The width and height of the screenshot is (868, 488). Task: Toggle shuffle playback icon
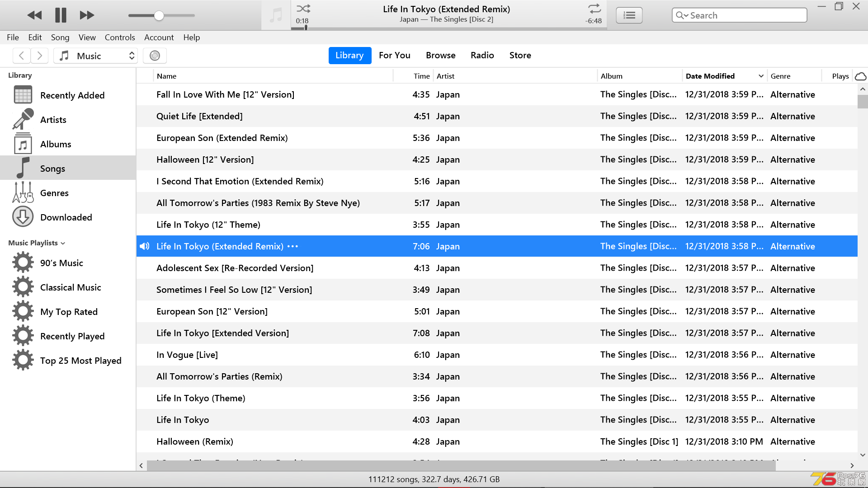(303, 8)
